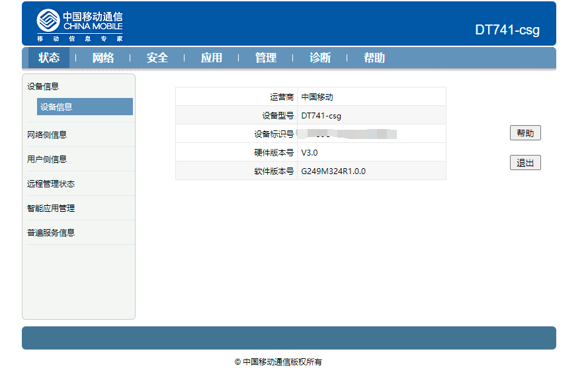Click the 硬件版本号 value V3.0
Image resolution: width=588 pixels, height=378 pixels.
pos(310,153)
